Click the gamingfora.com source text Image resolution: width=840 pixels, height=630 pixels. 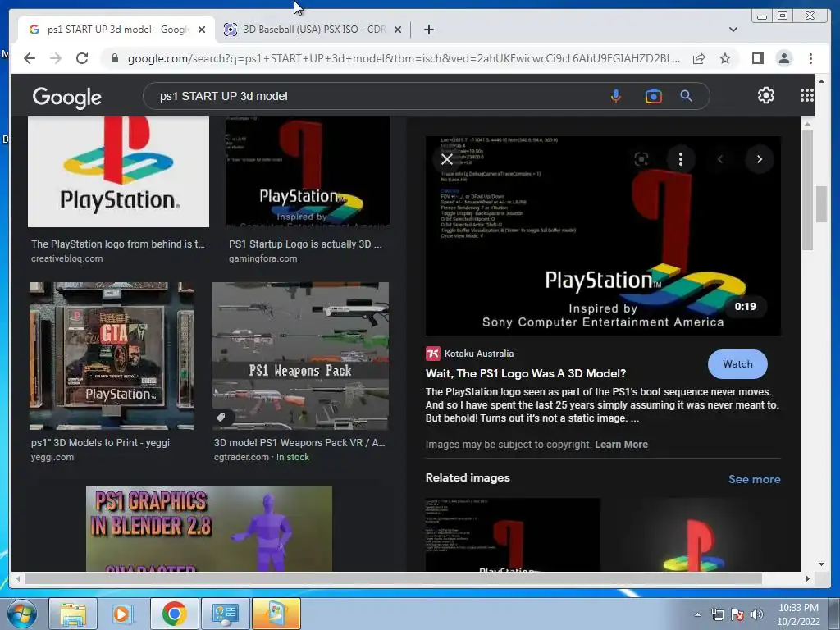(x=263, y=258)
